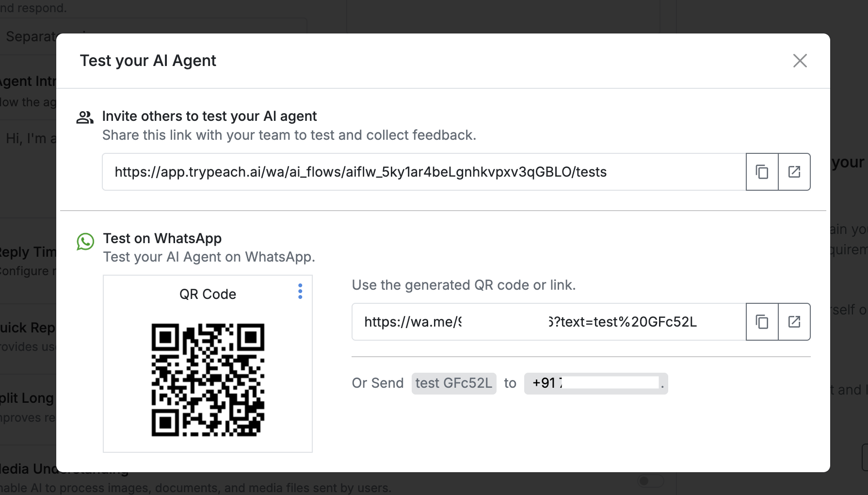Click 'Invite others to test your AI agent' heading

click(209, 116)
